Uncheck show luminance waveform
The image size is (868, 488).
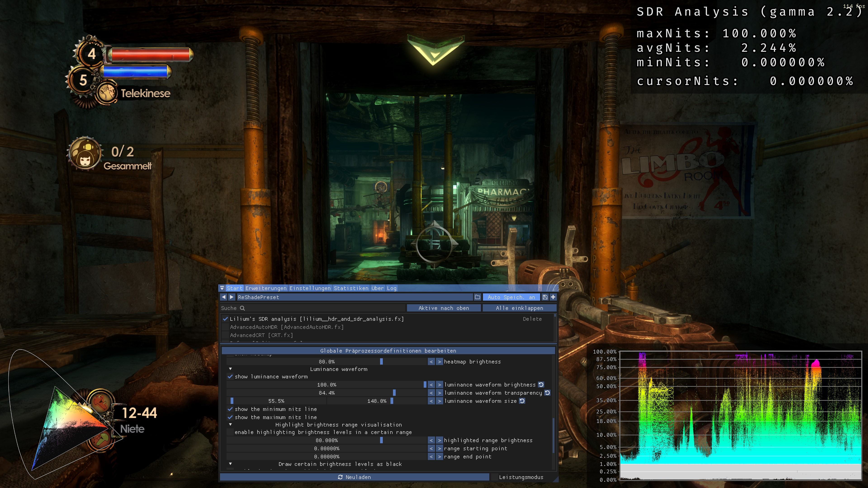[230, 377]
